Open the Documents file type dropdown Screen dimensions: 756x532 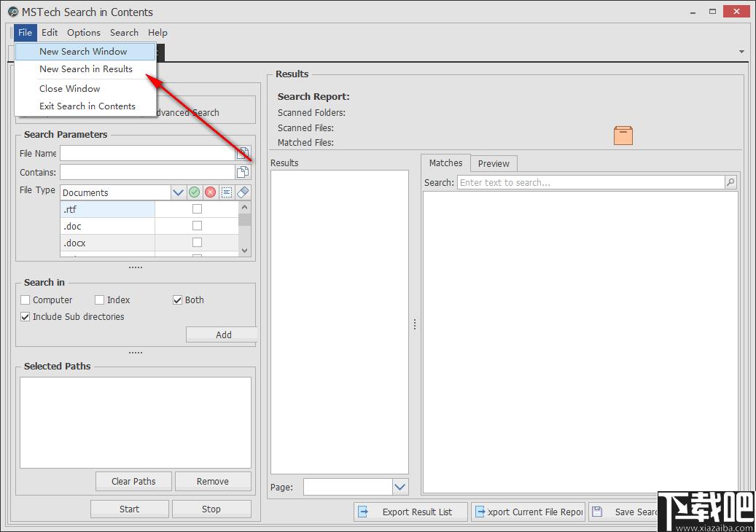[x=178, y=192]
